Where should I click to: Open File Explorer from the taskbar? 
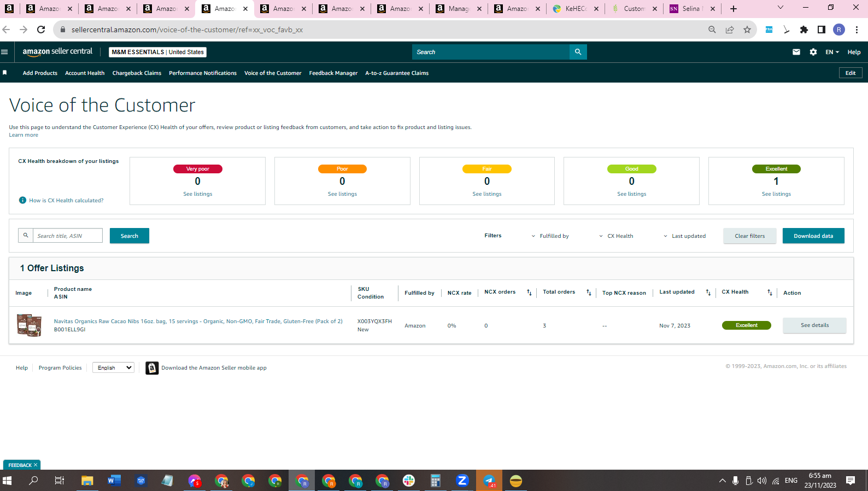click(87, 481)
